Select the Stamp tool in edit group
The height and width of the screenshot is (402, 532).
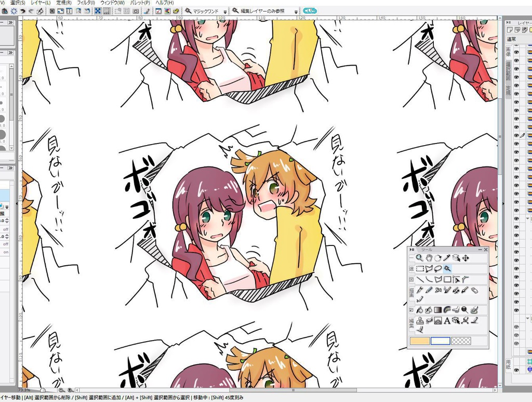[x=420, y=320]
